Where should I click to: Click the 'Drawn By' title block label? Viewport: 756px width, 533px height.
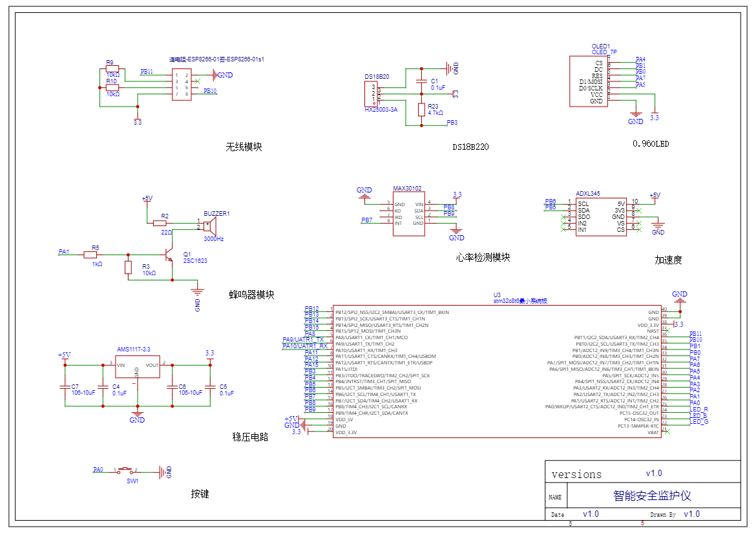tap(663, 515)
